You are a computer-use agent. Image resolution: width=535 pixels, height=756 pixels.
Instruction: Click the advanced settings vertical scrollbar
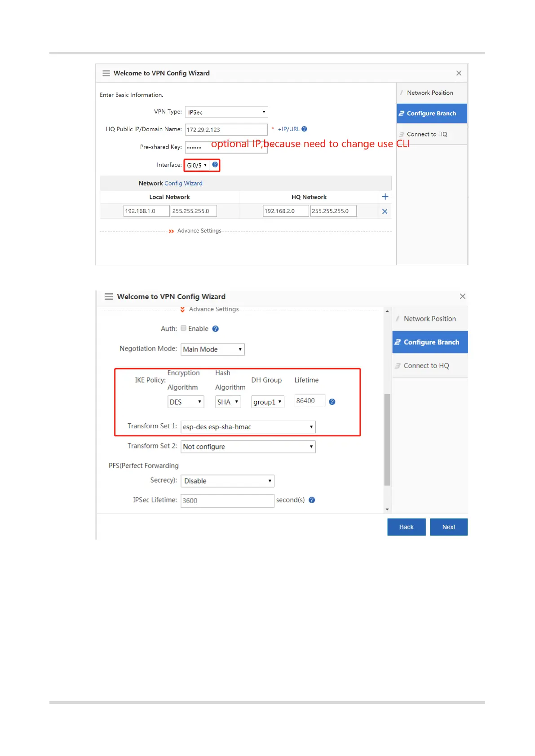[387, 440]
